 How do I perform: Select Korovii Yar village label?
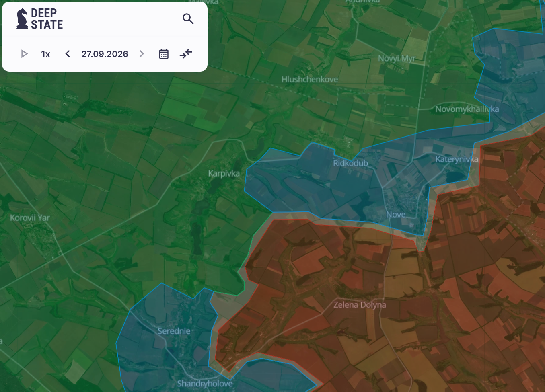click(30, 218)
